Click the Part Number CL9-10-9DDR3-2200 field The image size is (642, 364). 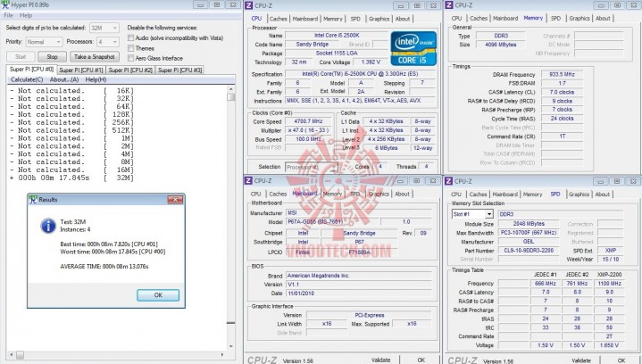[529, 251]
